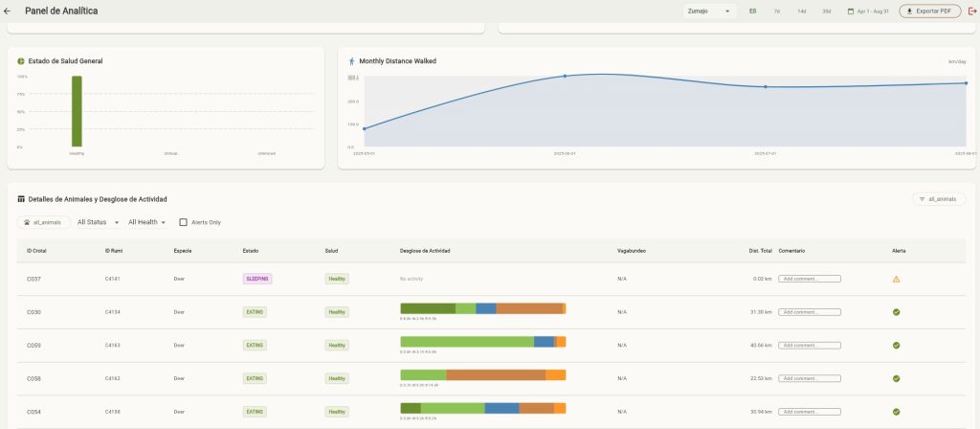980x429 pixels.
Task: Sort by the Dist. Total column header
Action: [760, 251]
